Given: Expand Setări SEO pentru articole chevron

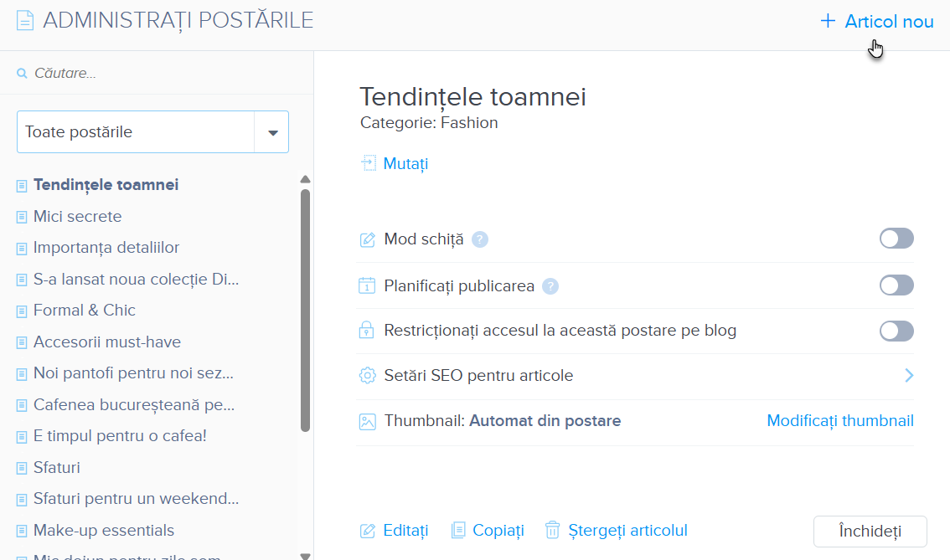Looking at the screenshot, I should point(909,375).
